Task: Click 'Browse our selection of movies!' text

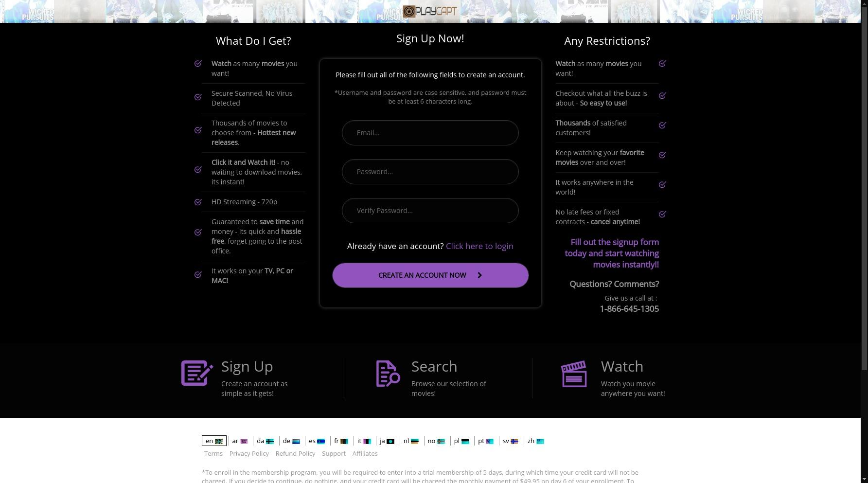Action: coord(449,389)
